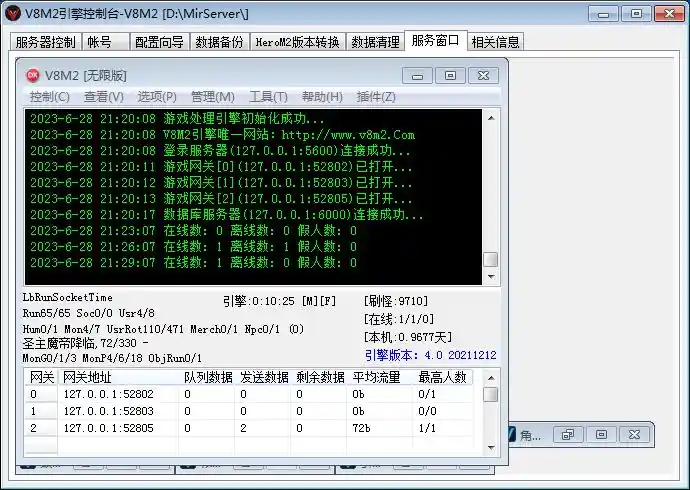
Task: Click the http://www.v8m2.Com log line
Action: pos(222,135)
